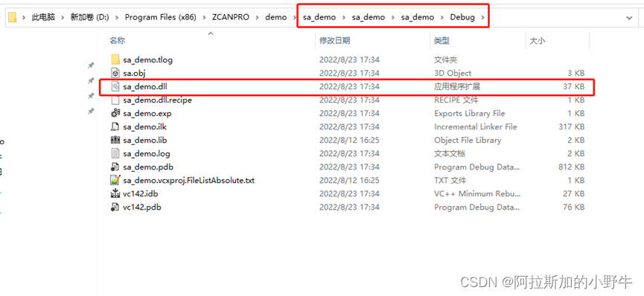Click the sa_demo.tlog folder icon

tap(115, 59)
